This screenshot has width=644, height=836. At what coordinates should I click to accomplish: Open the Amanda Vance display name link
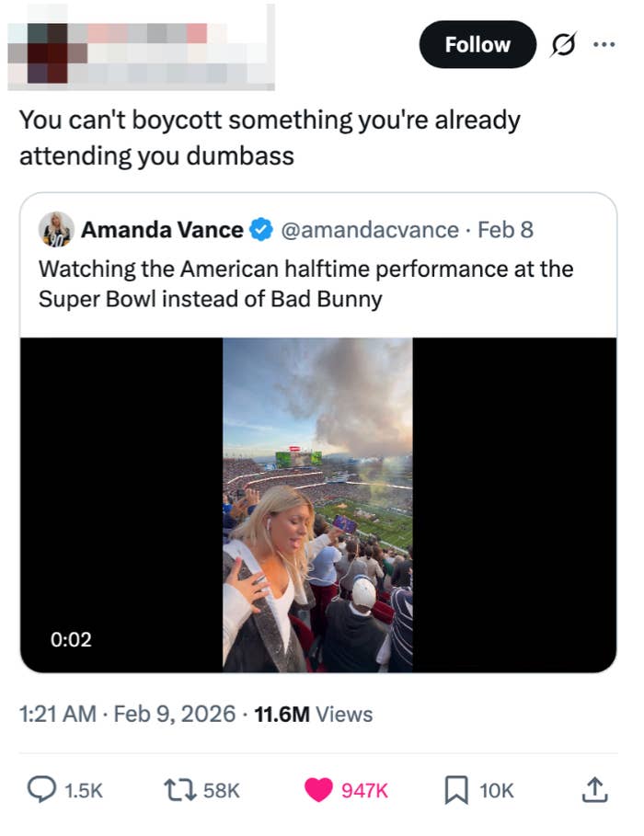coord(162,229)
